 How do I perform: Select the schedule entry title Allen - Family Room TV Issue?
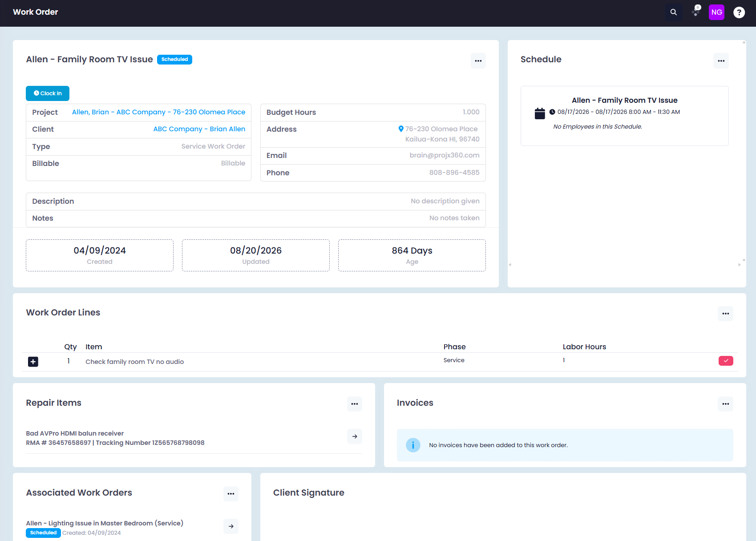point(625,101)
